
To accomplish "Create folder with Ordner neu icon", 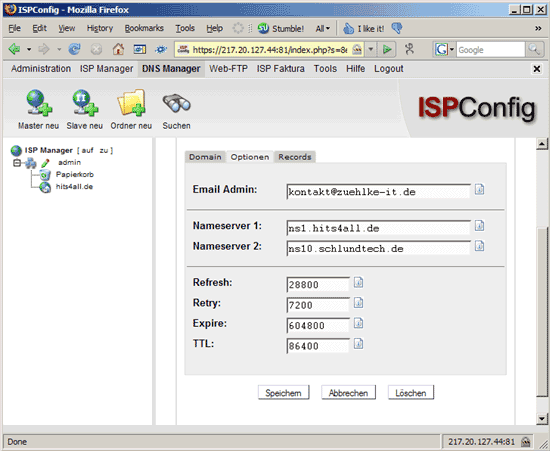I will [131, 102].
